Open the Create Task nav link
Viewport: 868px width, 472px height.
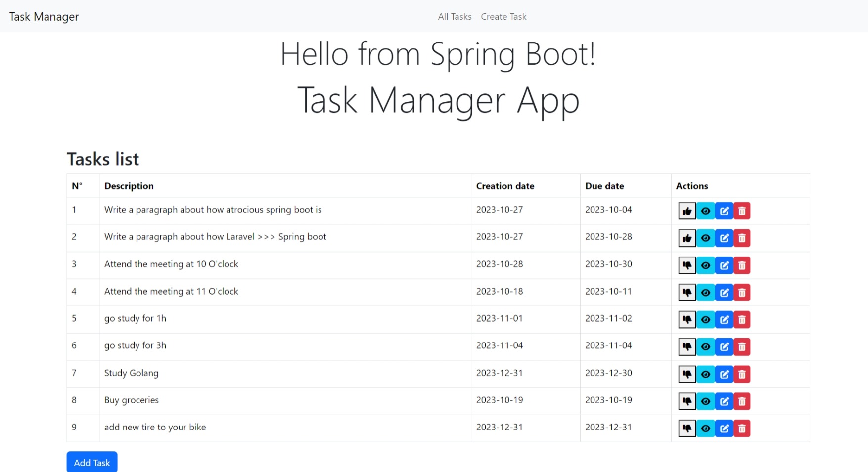click(x=503, y=17)
